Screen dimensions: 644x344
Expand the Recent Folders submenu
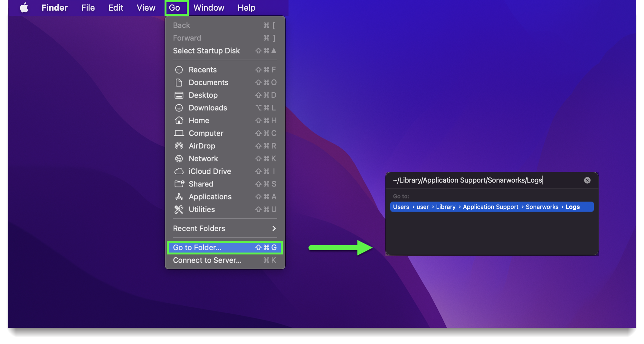pyautogui.click(x=225, y=229)
